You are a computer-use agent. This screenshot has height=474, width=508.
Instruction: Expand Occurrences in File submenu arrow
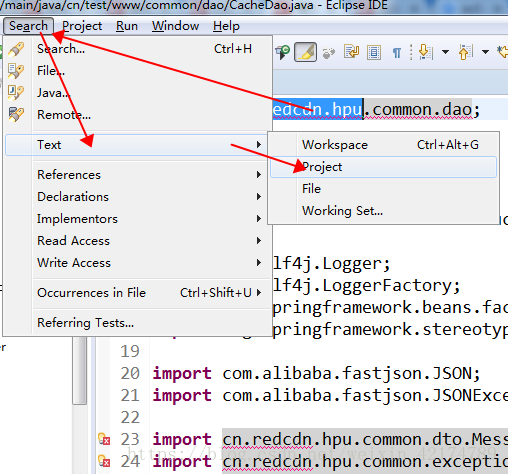259,293
